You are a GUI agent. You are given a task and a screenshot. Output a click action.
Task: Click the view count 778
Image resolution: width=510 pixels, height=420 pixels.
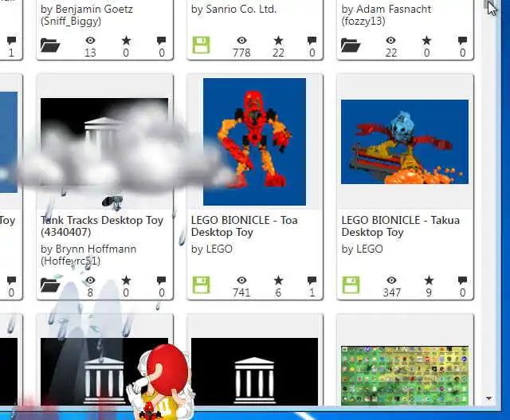[241, 53]
